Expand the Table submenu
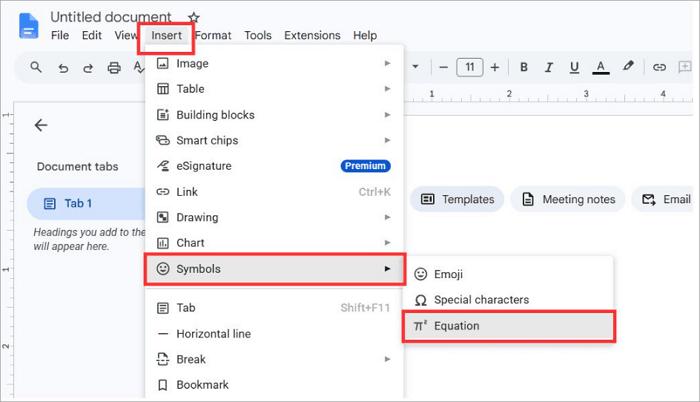Image resolution: width=700 pixels, height=402 pixels. (x=274, y=89)
